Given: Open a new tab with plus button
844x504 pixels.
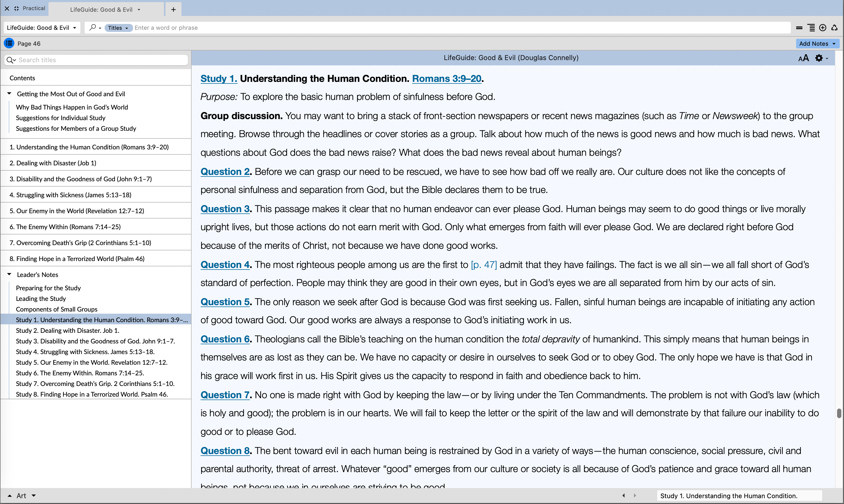Looking at the screenshot, I should (x=173, y=10).
